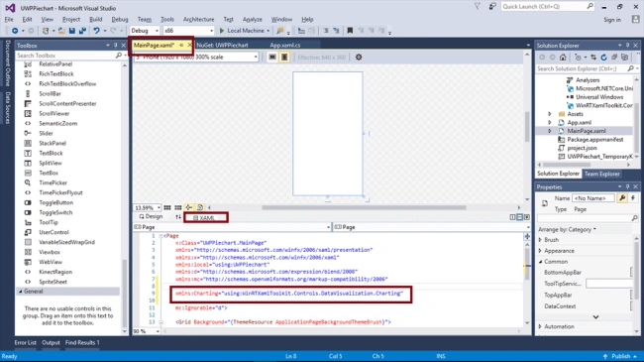Switch designer to landscape orientation
This screenshot has width=644, height=362.
coord(272,58)
